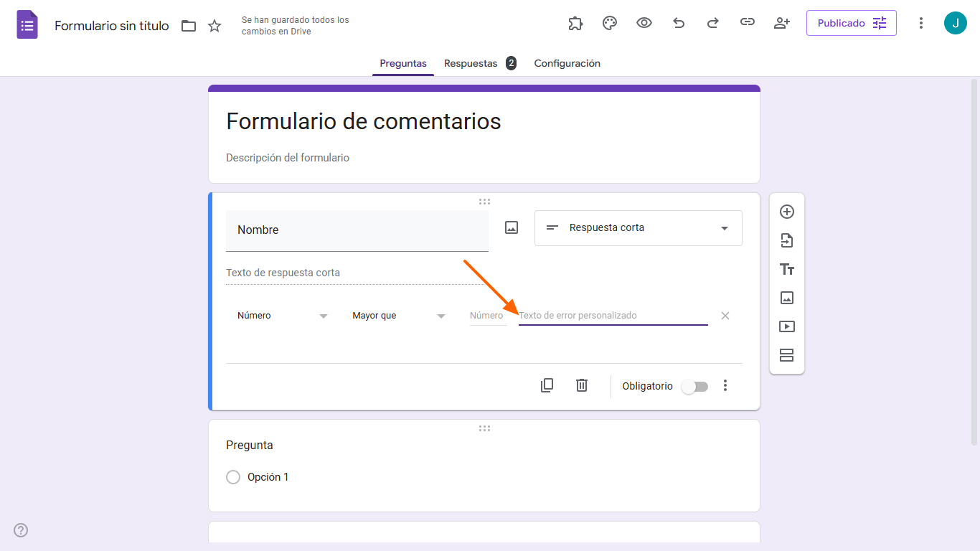Add an image to the Nombre question
Screen dimensions: 980x551
point(511,227)
